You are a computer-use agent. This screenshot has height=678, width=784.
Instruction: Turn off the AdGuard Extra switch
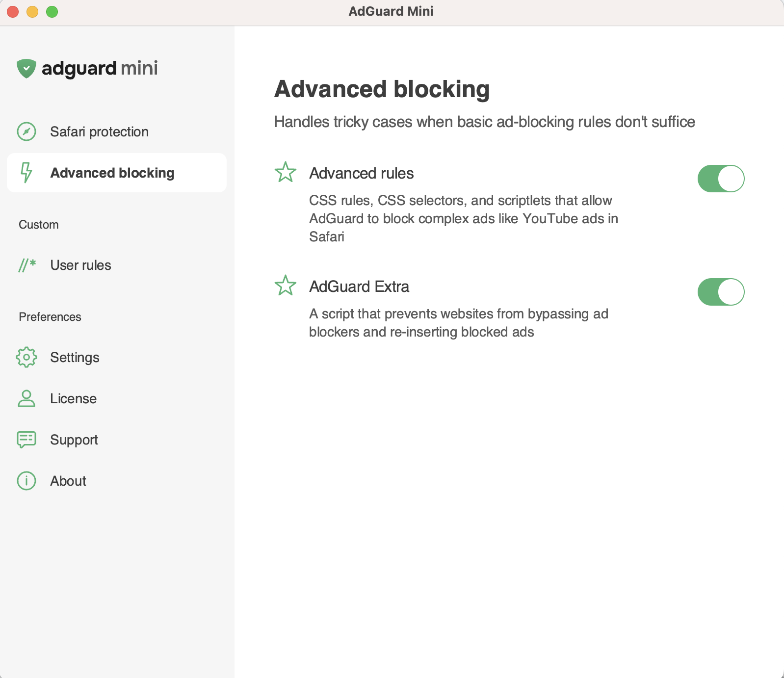721,292
